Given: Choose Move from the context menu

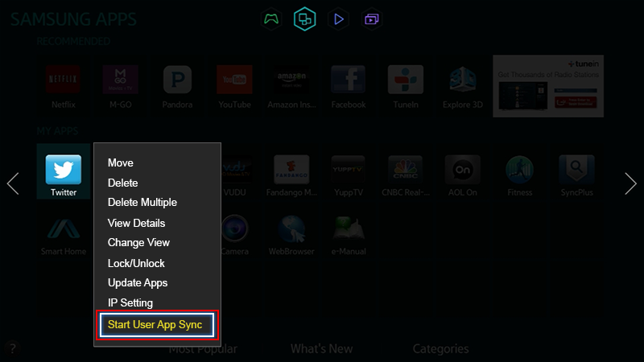Looking at the screenshot, I should tap(121, 163).
